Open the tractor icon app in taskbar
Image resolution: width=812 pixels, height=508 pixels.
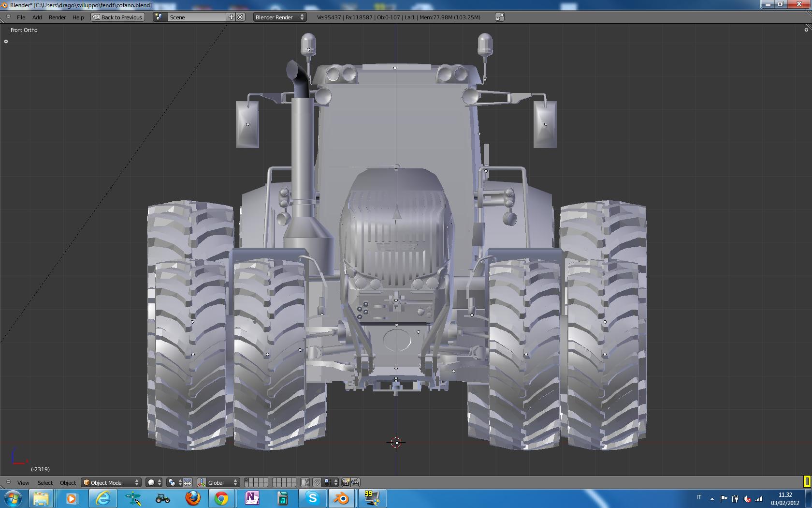click(x=162, y=498)
